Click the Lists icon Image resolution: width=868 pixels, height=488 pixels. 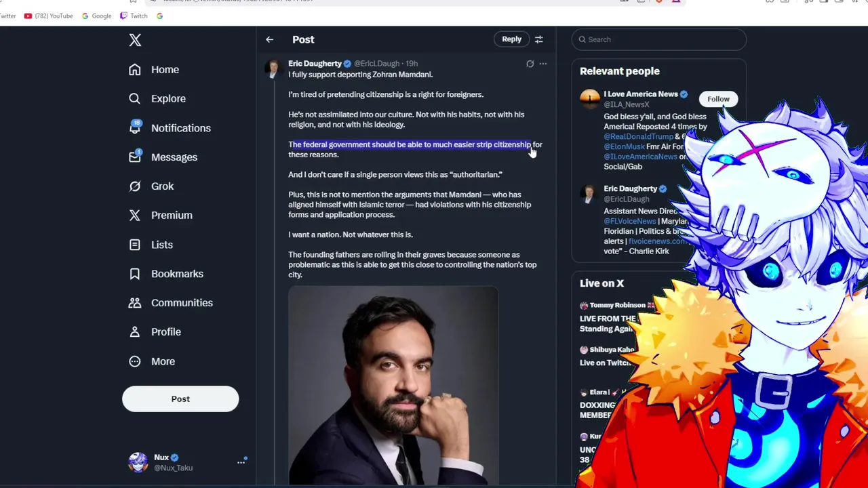click(135, 245)
